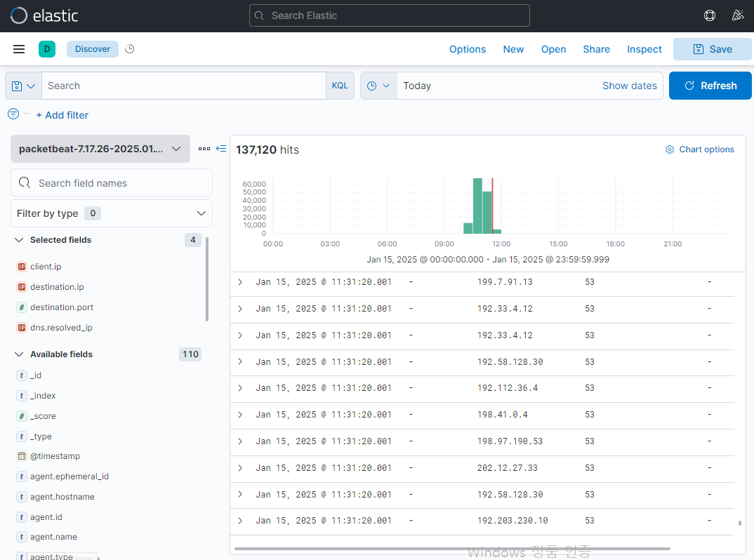Open the Options menu
754x560 pixels.
pos(468,49)
